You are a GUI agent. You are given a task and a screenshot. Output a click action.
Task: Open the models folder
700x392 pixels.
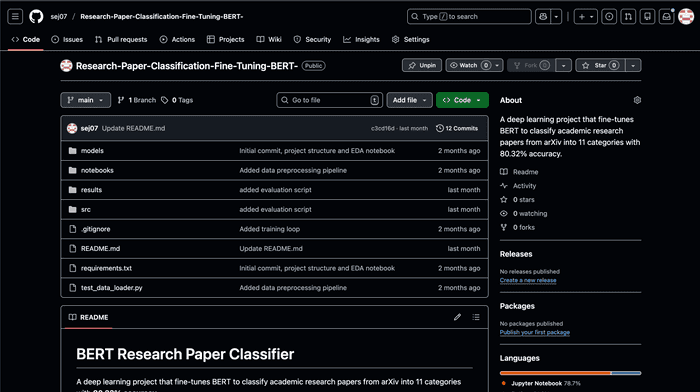pyautogui.click(x=92, y=150)
